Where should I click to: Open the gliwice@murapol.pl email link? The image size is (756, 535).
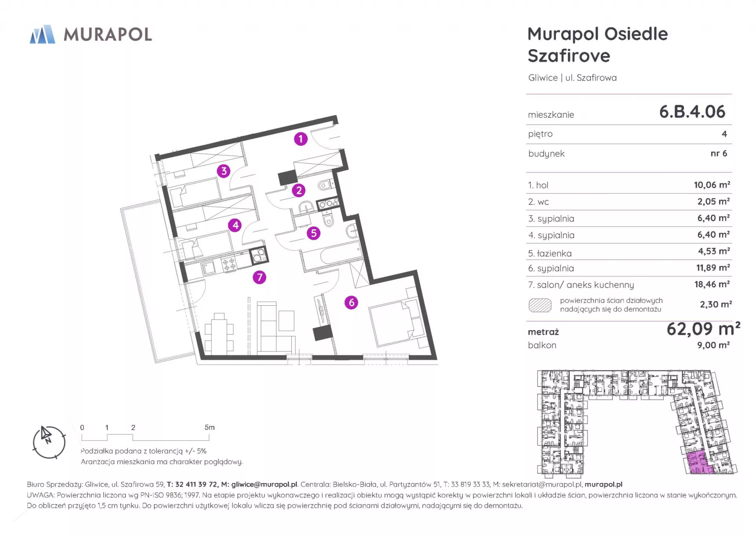(x=264, y=484)
